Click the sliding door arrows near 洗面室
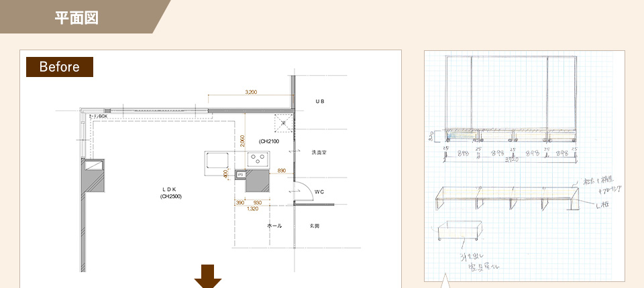Viewport: 644px width, 288px height. pyautogui.click(x=294, y=151)
